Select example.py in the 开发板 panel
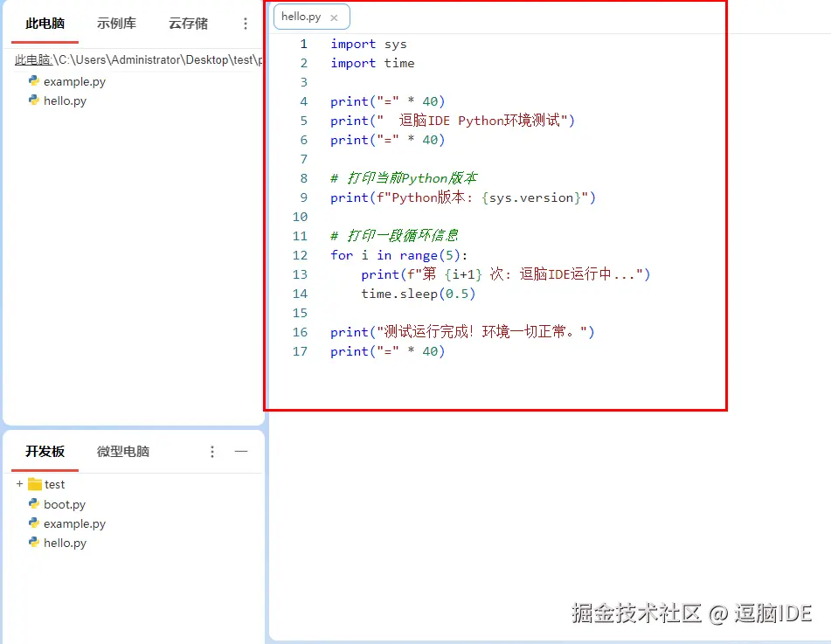Screen dimensions: 831x644 [x=75, y=523]
